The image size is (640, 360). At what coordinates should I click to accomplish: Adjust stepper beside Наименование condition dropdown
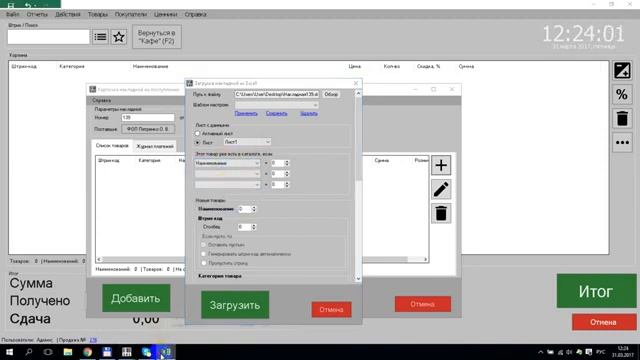click(287, 163)
